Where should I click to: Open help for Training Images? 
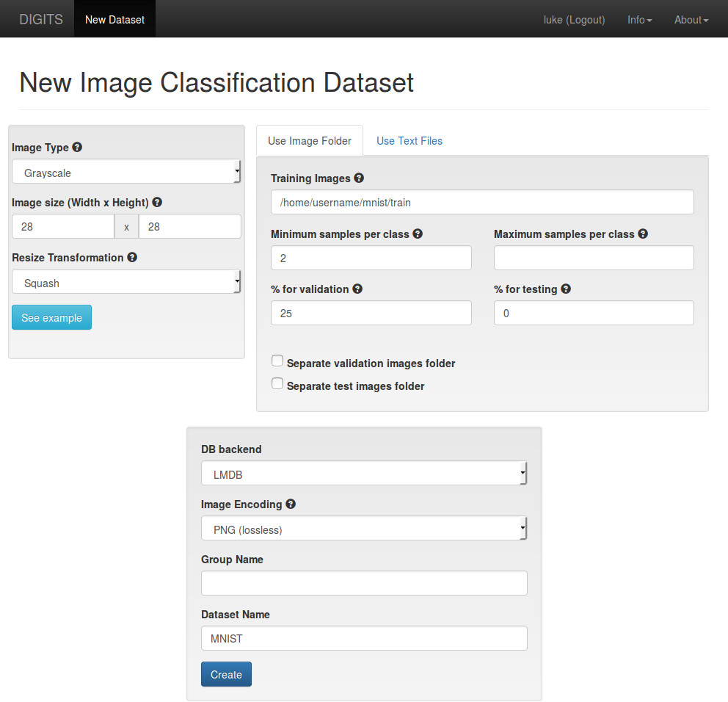coord(359,178)
